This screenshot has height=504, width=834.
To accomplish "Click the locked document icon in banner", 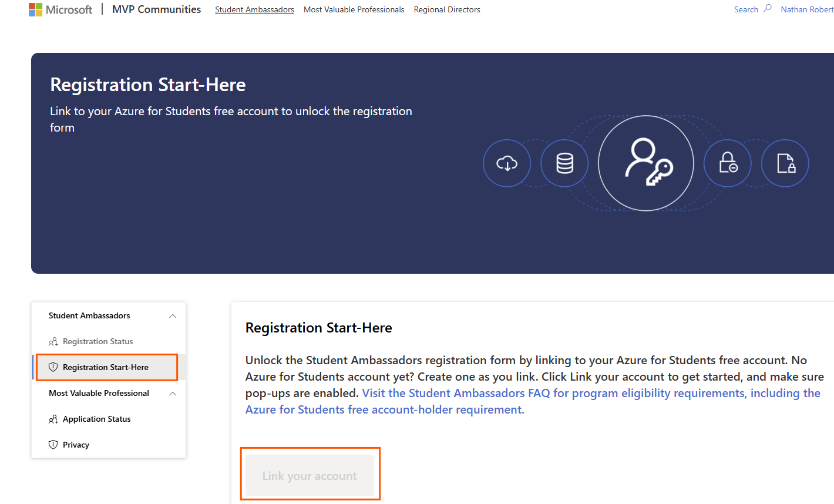I will coord(785,163).
